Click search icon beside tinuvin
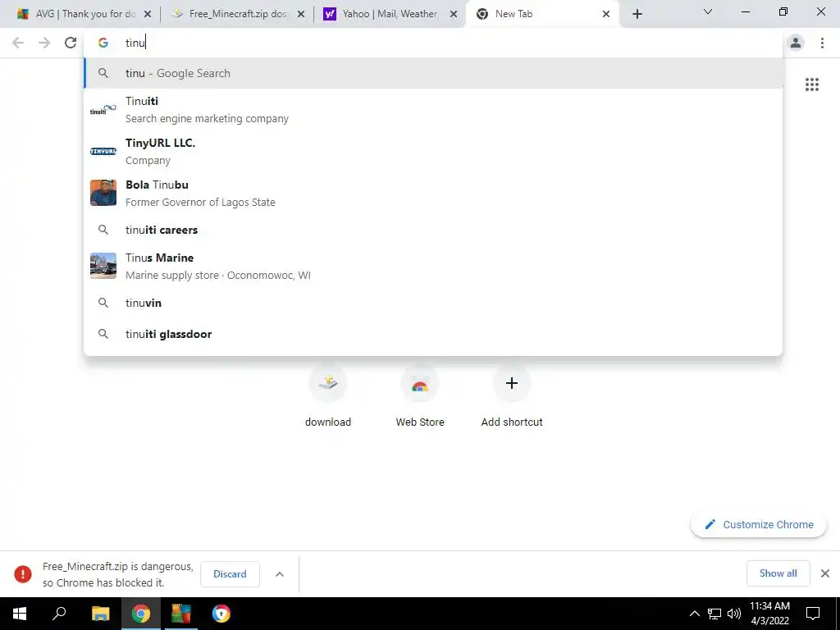Screen dimensions: 840x630 coord(103,304)
